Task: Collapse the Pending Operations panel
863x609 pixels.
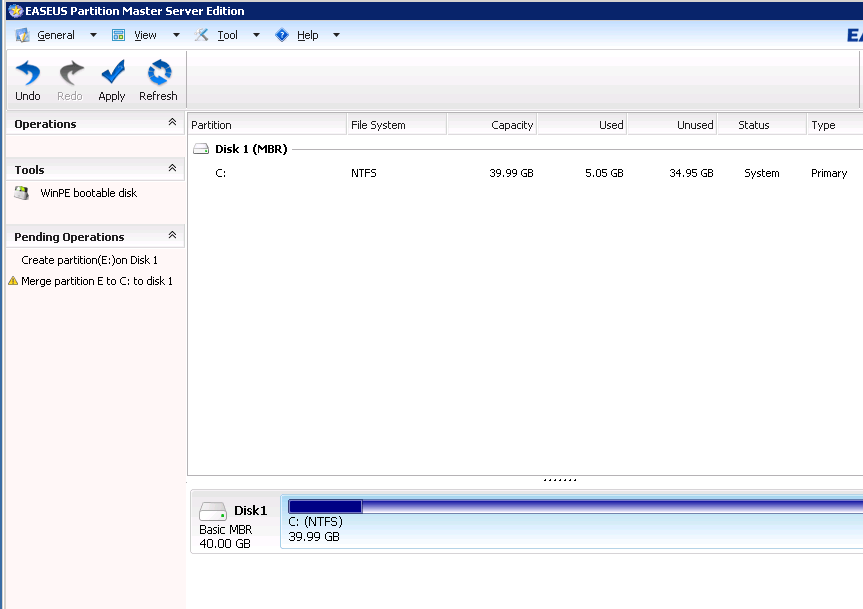Action: (x=172, y=236)
